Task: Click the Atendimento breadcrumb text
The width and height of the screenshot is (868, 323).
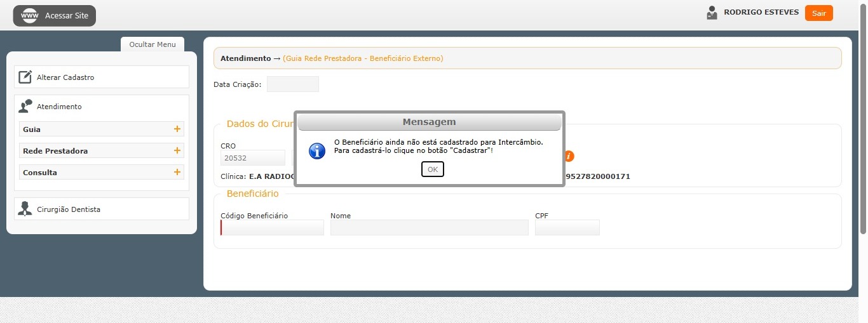Action: click(x=245, y=58)
